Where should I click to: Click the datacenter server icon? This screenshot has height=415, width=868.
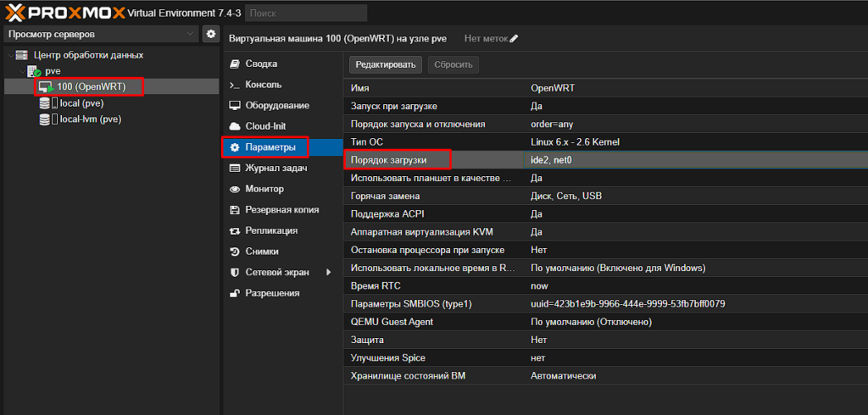pyautogui.click(x=21, y=55)
